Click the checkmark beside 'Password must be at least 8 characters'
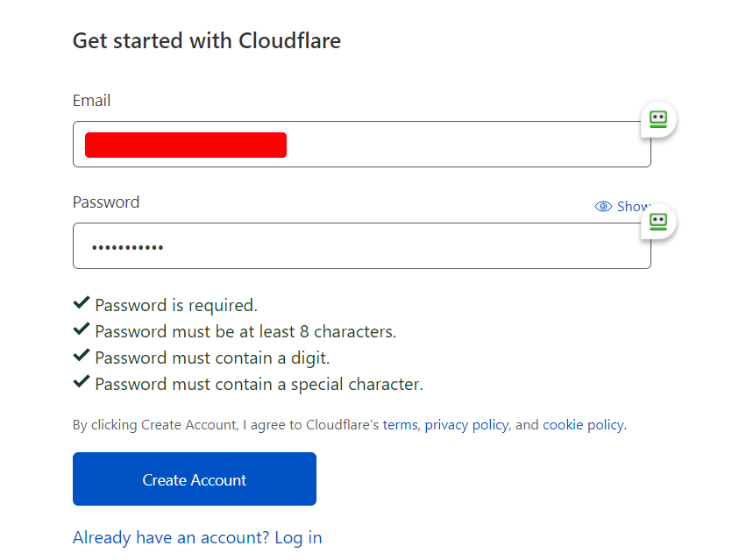The height and width of the screenshot is (560, 746). 81,329
